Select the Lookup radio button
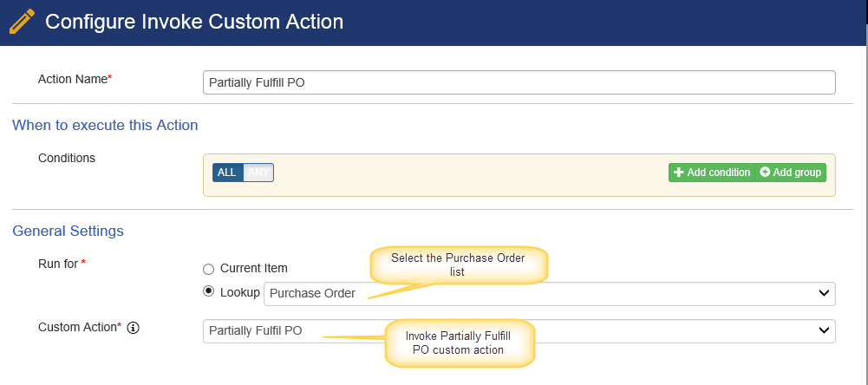Viewport: 868px width, 385px height. (x=208, y=291)
